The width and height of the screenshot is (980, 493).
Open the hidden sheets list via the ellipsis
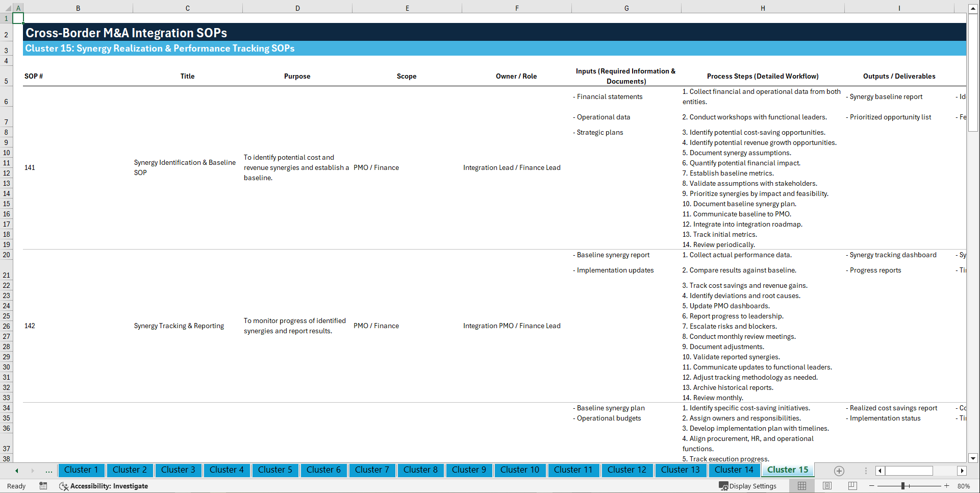(48, 471)
